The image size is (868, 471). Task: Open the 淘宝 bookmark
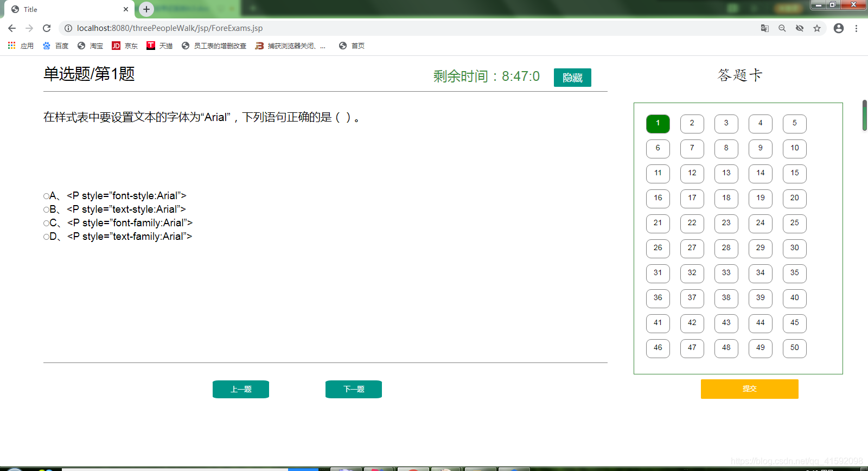coord(90,46)
